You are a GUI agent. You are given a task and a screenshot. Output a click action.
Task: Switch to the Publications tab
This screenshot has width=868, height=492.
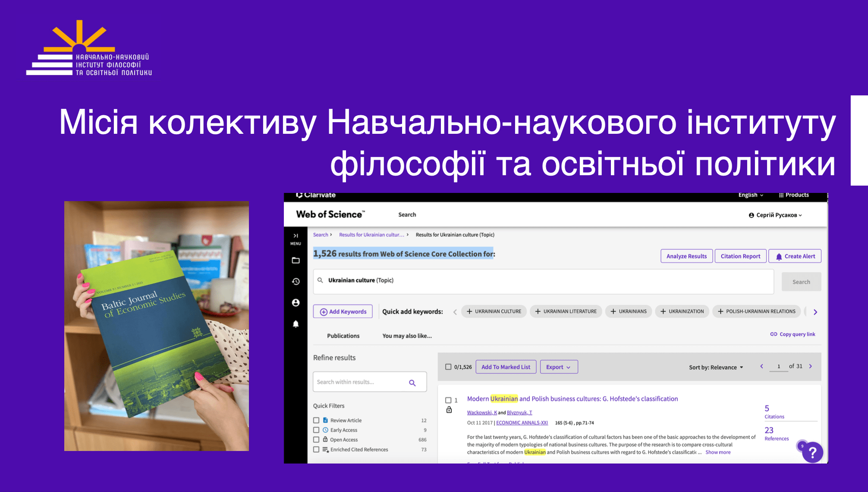343,336
